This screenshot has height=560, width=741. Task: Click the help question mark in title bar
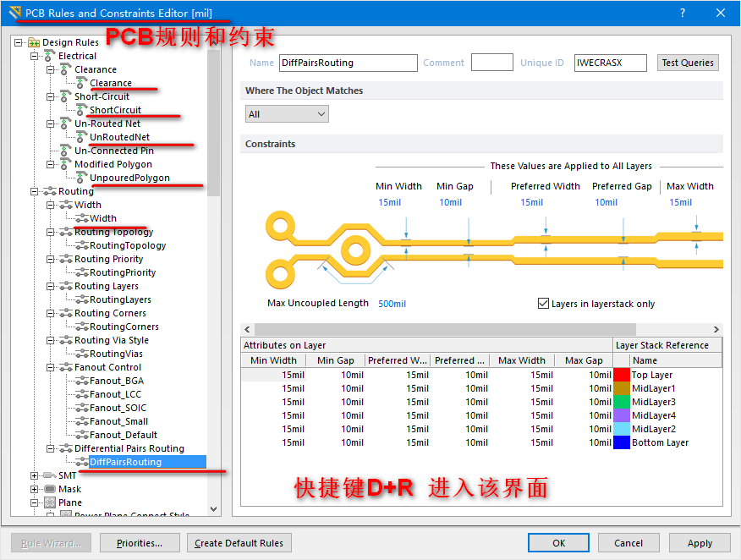683,13
